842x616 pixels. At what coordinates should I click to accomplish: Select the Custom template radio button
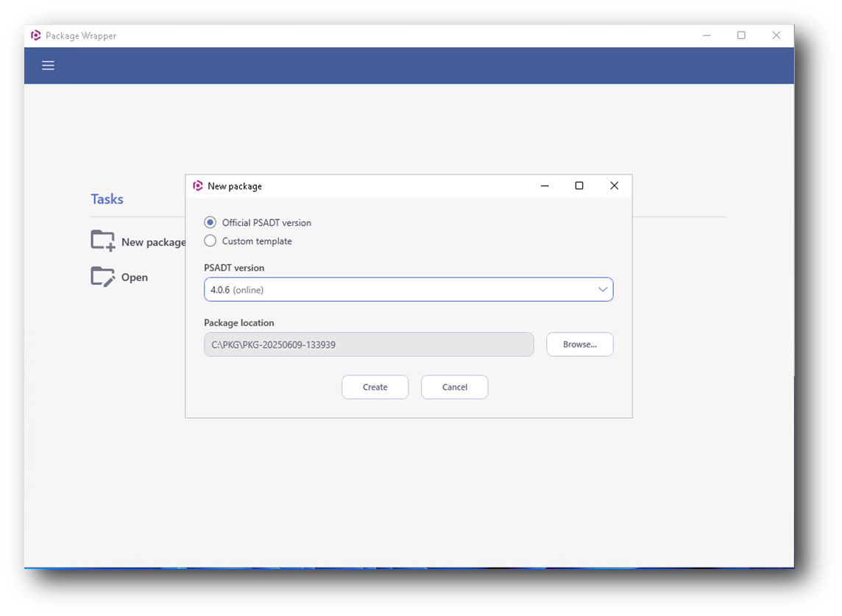[210, 241]
